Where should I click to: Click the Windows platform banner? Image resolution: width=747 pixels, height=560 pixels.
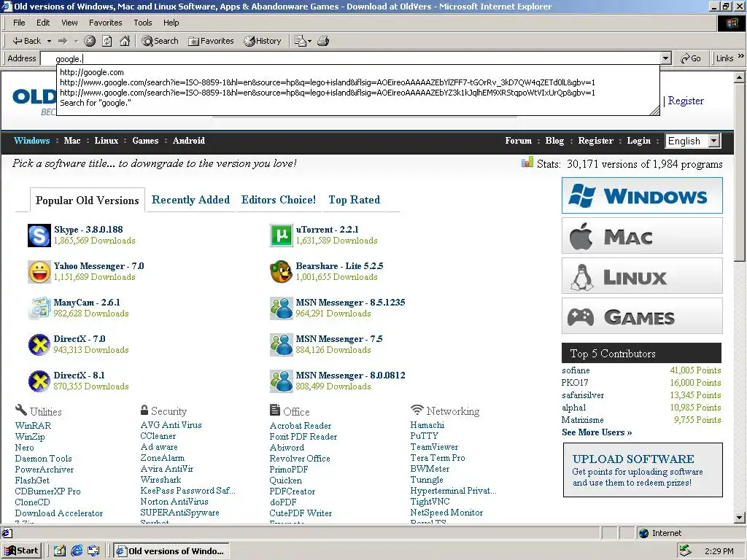click(x=642, y=195)
